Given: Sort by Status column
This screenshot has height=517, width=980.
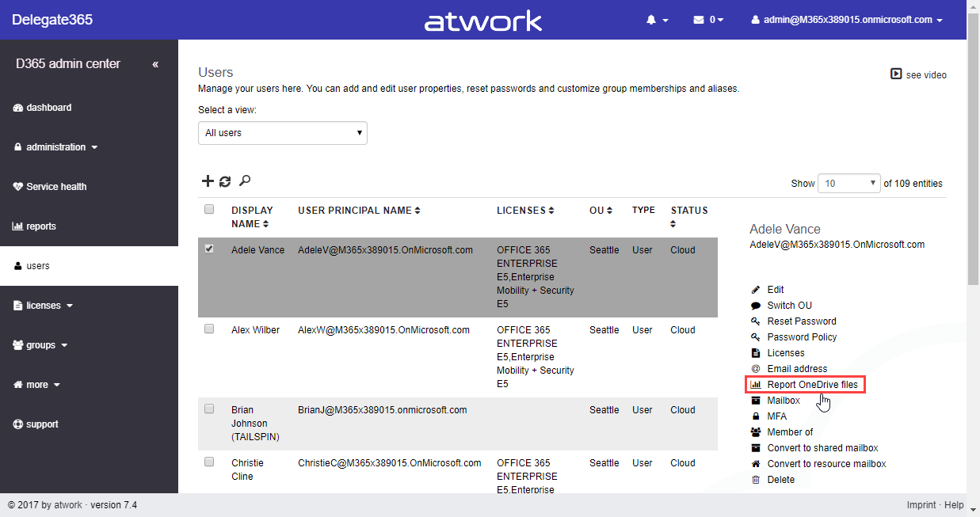Looking at the screenshot, I should click(689, 217).
